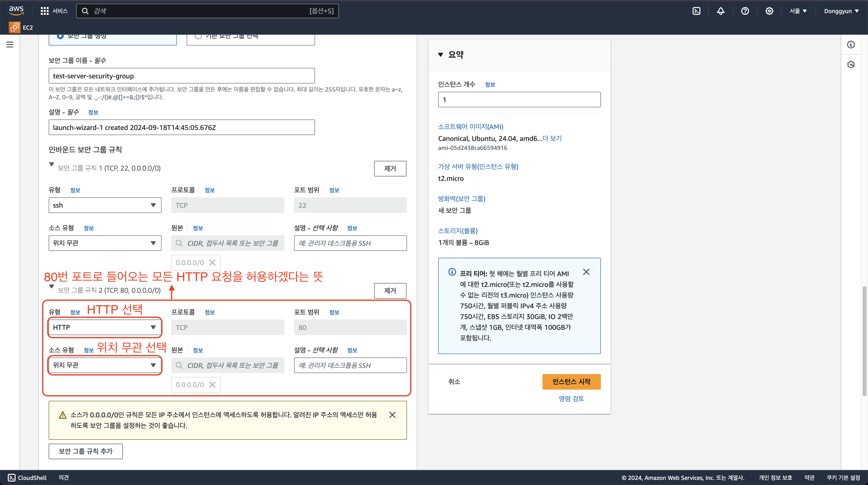Dismiss the 0.0.0.0/0 warning banner

pyautogui.click(x=392, y=415)
